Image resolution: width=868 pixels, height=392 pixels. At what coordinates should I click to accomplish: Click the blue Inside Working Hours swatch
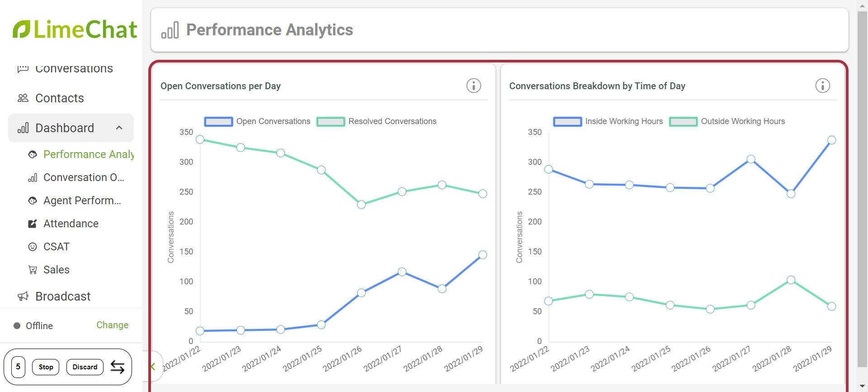tap(567, 121)
